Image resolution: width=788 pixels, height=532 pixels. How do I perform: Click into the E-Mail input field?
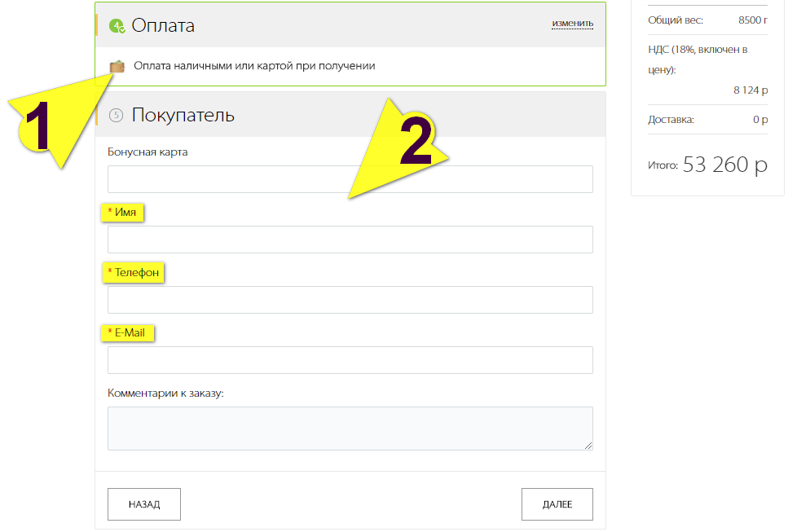[350, 360]
